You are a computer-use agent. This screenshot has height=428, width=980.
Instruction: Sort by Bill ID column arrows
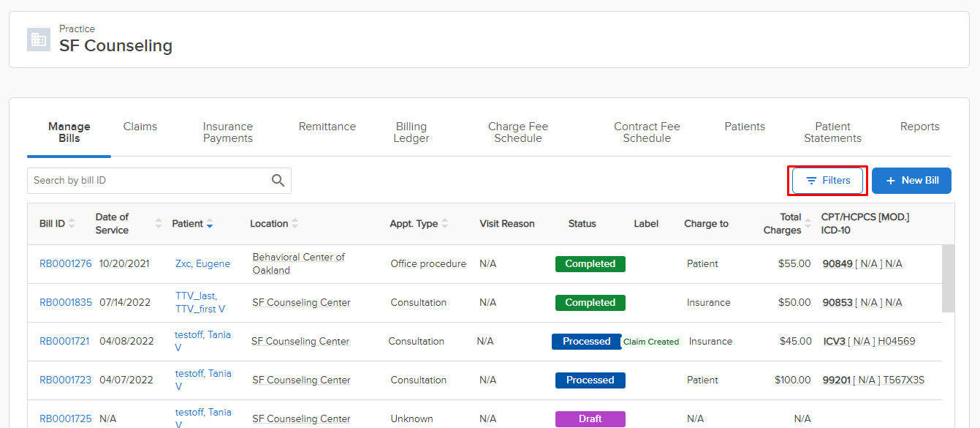(72, 224)
